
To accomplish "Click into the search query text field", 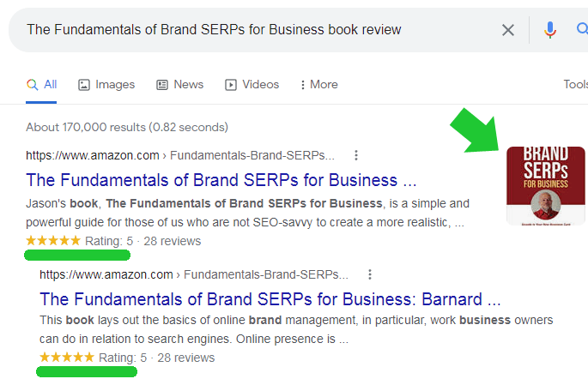I will [215, 29].
